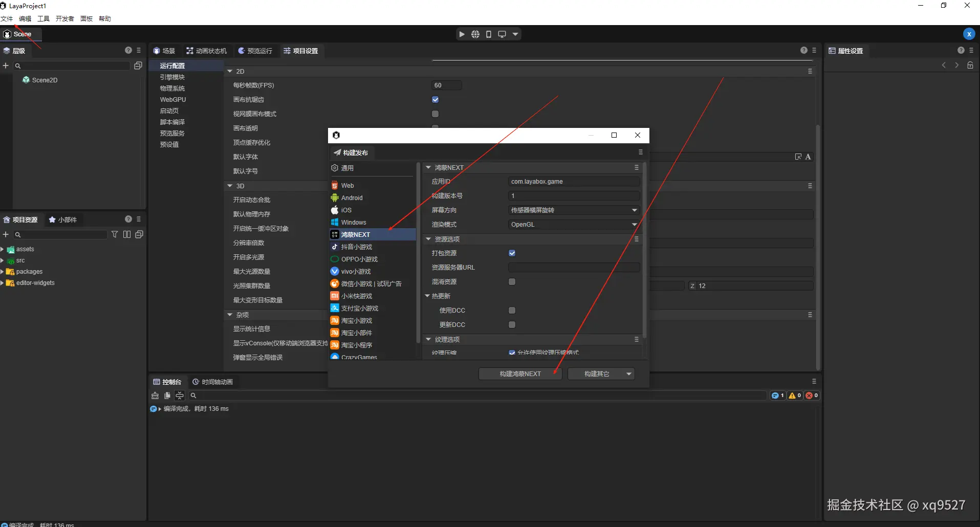Select the 抖音小游戏 platform entry

[x=373, y=247]
